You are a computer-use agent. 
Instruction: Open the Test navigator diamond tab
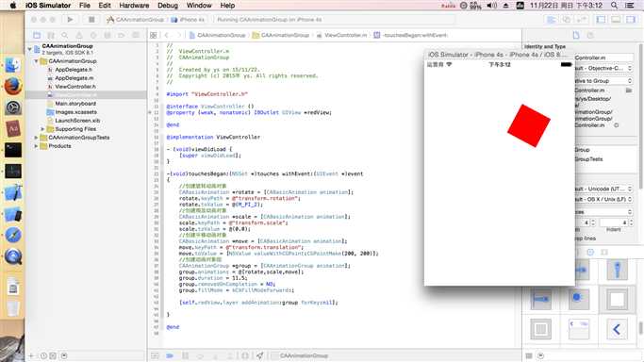93,35
